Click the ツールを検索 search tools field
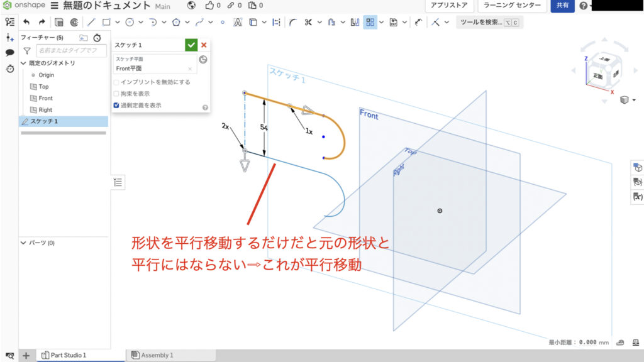 (489, 22)
